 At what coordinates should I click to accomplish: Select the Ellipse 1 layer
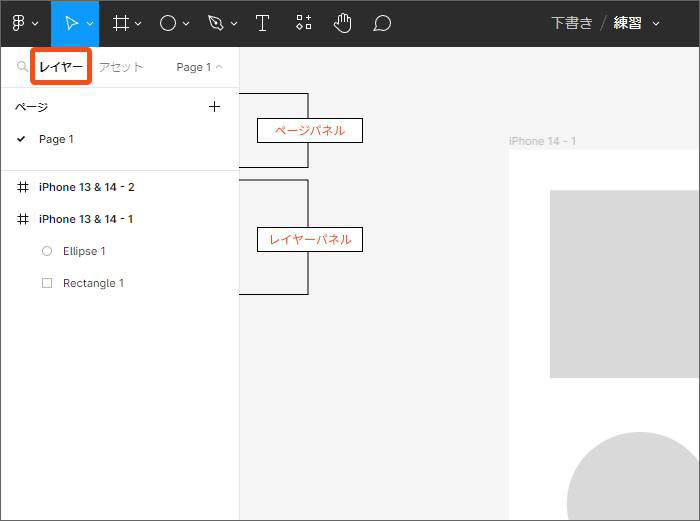(x=84, y=251)
